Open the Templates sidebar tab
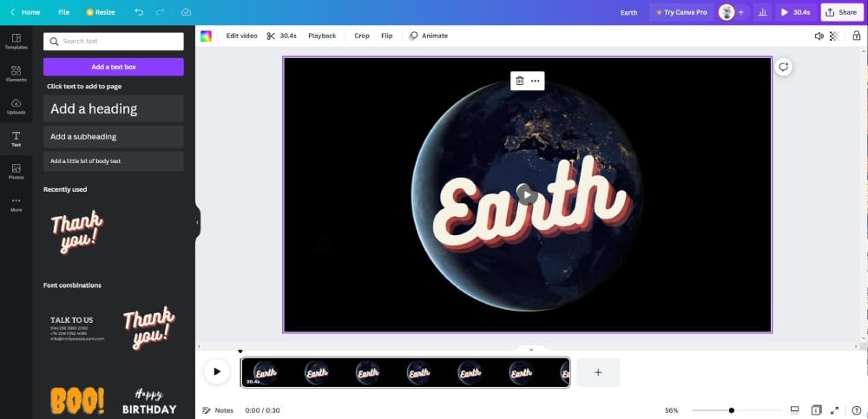Image resolution: width=868 pixels, height=419 pixels. (16, 42)
